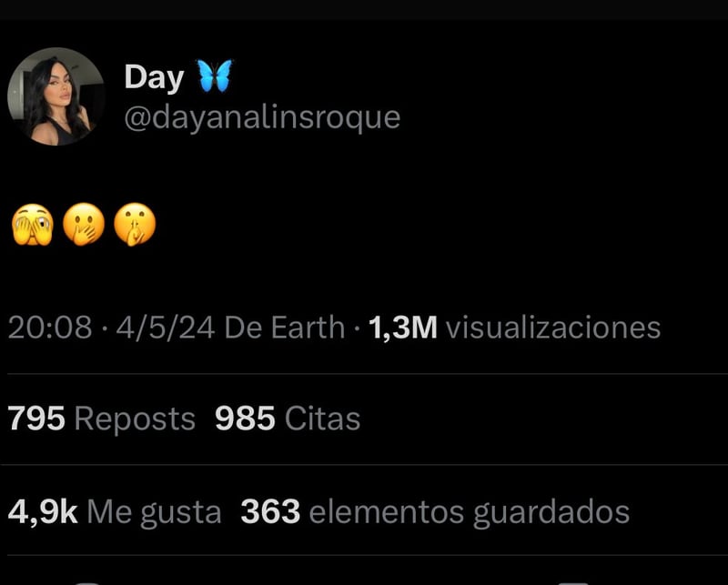This screenshot has height=585, width=728.
Task: Click the 1,3M views count
Action: pyautogui.click(x=402, y=328)
